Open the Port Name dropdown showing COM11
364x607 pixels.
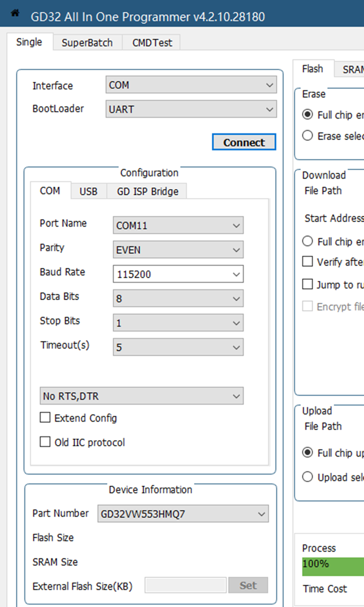tap(178, 226)
